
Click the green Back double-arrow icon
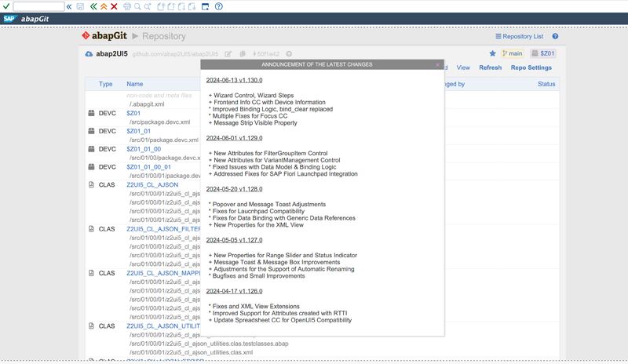point(93,6)
